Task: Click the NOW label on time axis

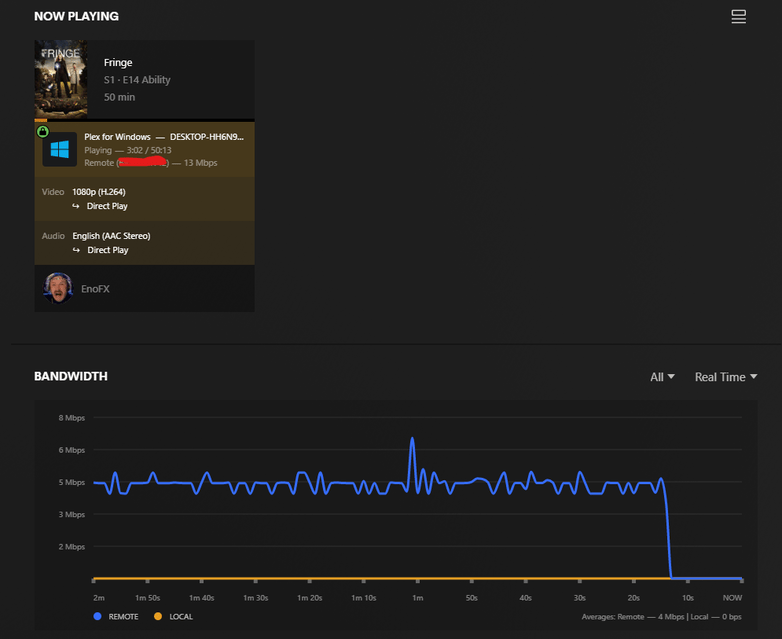Action: [x=732, y=598]
